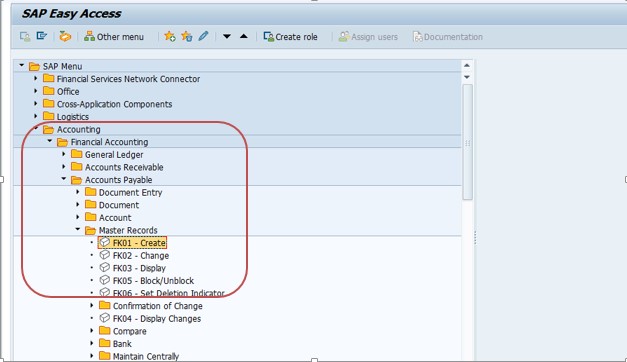Screen dimensions: 627x362
Task: Expand the Bank folder arrow
Action: pyautogui.click(x=92, y=343)
